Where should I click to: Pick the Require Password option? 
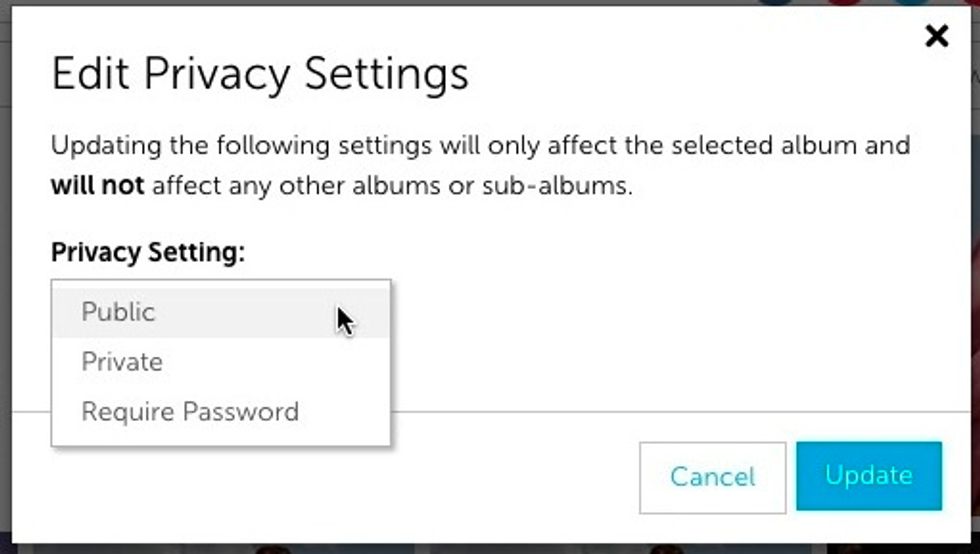(221, 412)
